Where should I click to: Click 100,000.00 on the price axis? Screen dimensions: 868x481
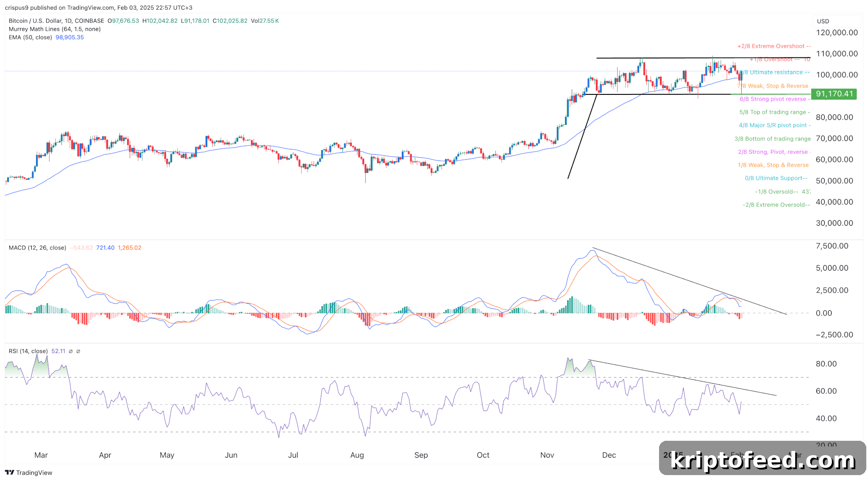pyautogui.click(x=837, y=75)
